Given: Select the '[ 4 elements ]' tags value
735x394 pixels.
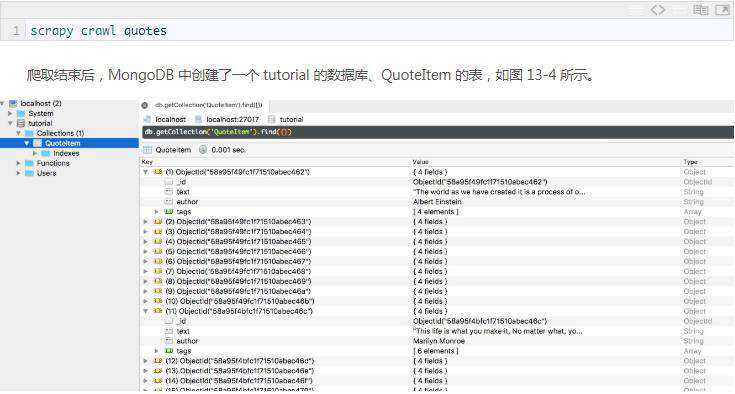Looking at the screenshot, I should [x=435, y=212].
